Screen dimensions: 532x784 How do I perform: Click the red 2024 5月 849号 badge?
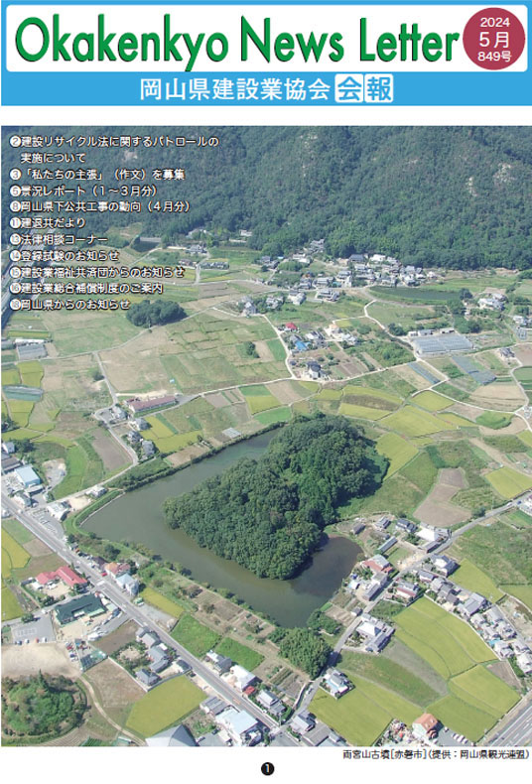pyautogui.click(x=493, y=39)
